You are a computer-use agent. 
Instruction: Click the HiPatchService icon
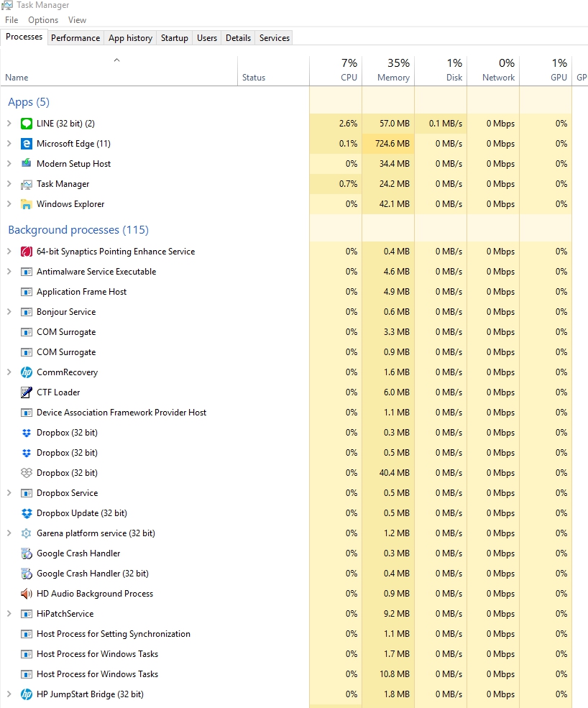(x=27, y=614)
